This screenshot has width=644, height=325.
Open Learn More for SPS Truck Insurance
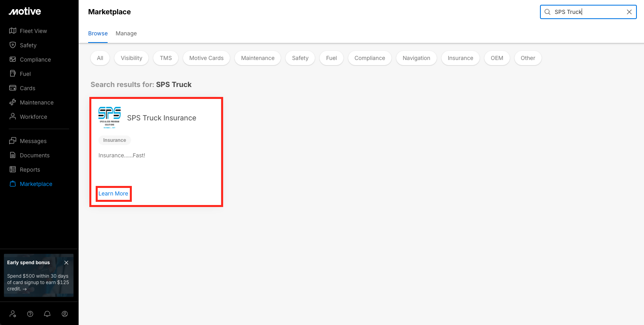[x=114, y=193]
